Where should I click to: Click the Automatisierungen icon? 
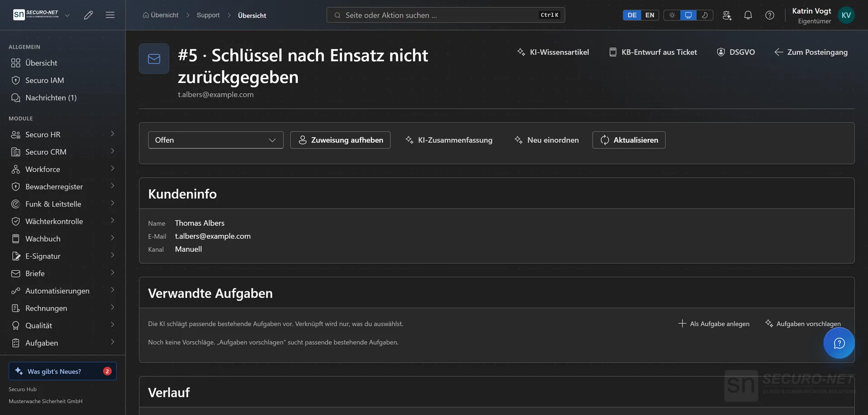point(16,291)
